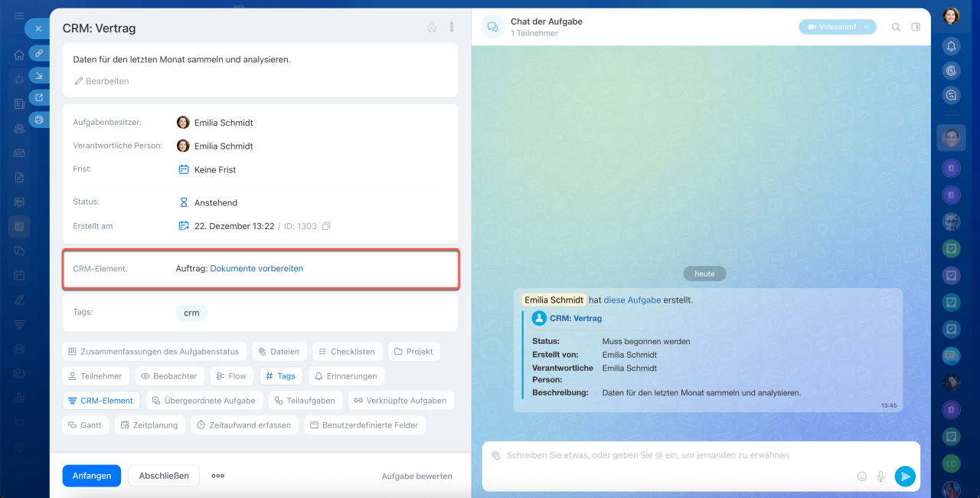
Task: Go to the home icon in the left sidebar
Action: (x=19, y=55)
